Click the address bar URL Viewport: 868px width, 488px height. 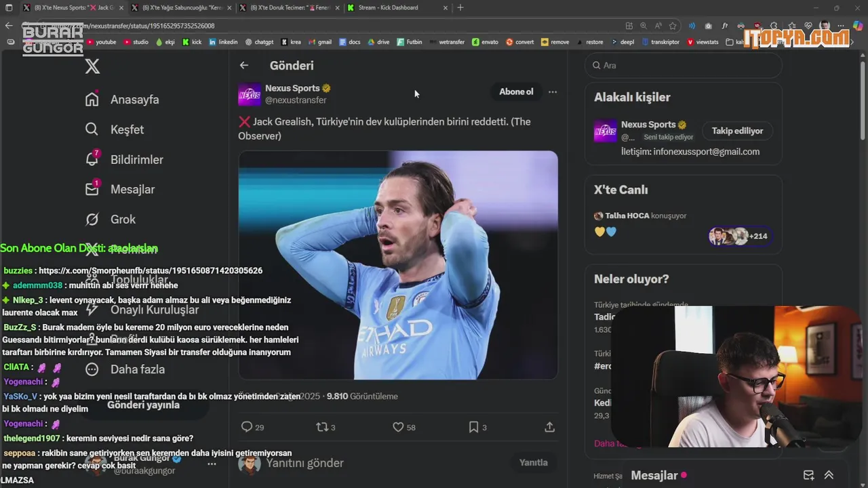[132, 26]
